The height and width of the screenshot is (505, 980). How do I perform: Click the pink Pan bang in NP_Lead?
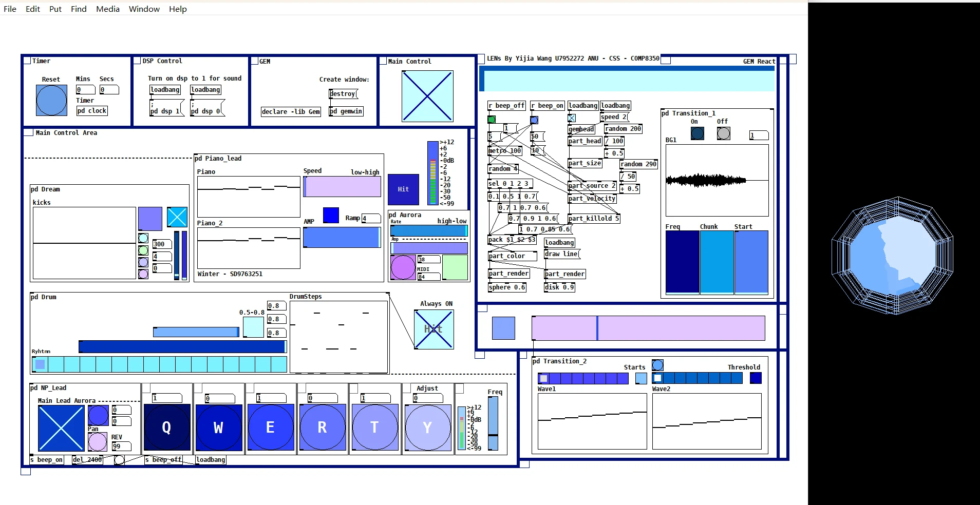coord(98,442)
